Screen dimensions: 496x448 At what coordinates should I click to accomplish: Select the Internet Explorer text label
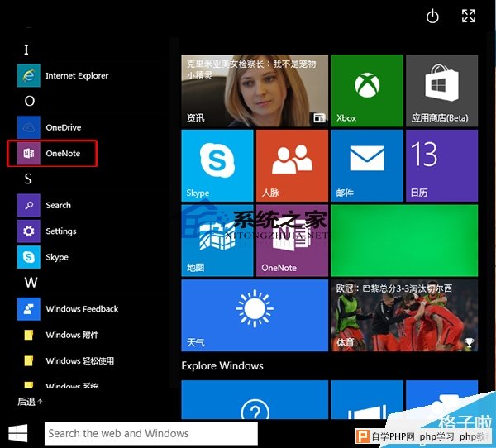(77, 75)
